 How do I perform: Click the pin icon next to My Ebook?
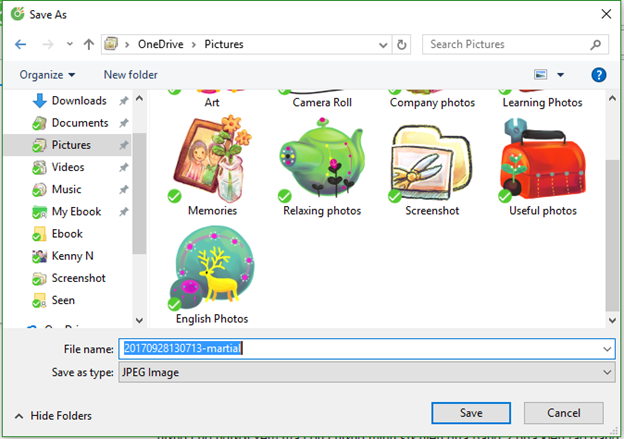pos(124,212)
